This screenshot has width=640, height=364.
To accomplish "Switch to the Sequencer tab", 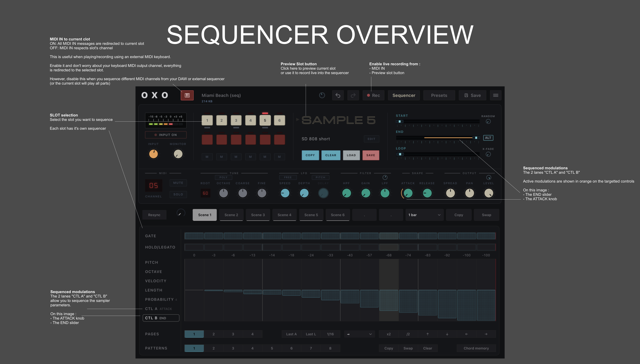I will 404,95.
